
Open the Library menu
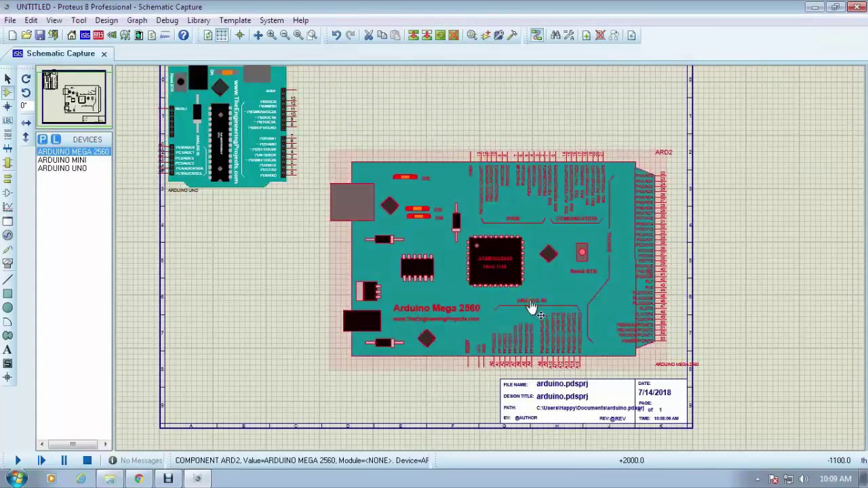click(199, 20)
